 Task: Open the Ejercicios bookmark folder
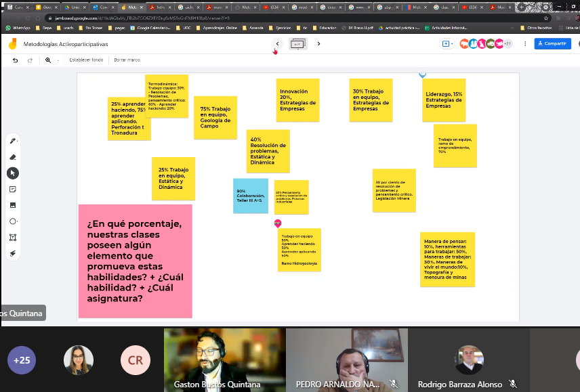tap(280, 28)
